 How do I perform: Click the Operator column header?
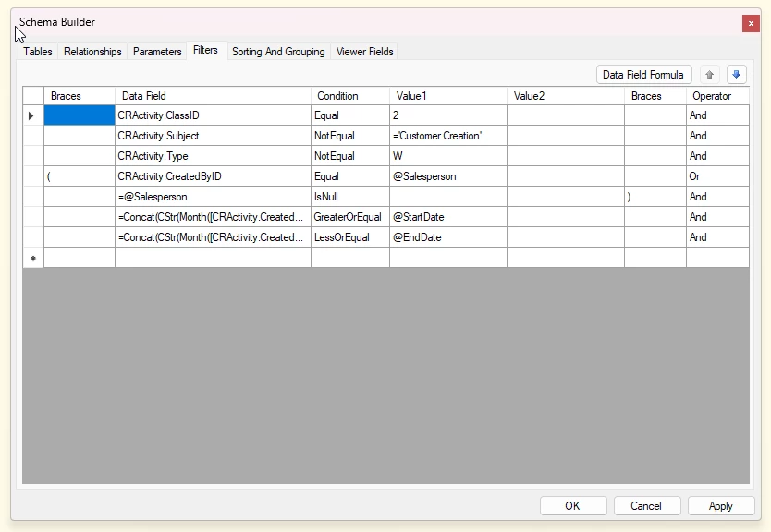click(x=717, y=96)
